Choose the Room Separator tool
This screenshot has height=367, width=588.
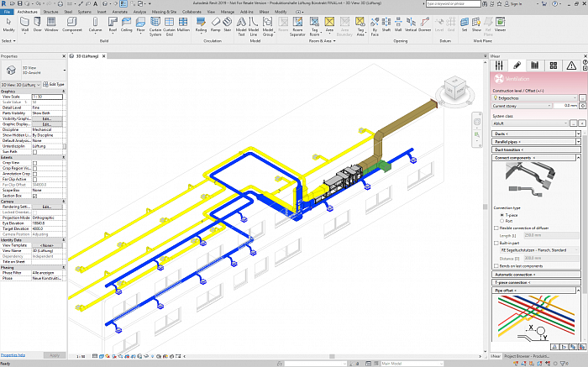[x=297, y=27]
